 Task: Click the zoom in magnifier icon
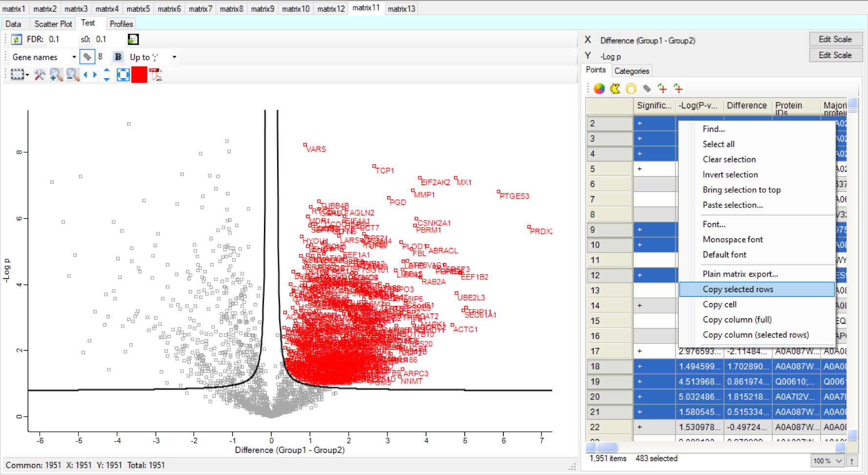pyautogui.click(x=56, y=75)
